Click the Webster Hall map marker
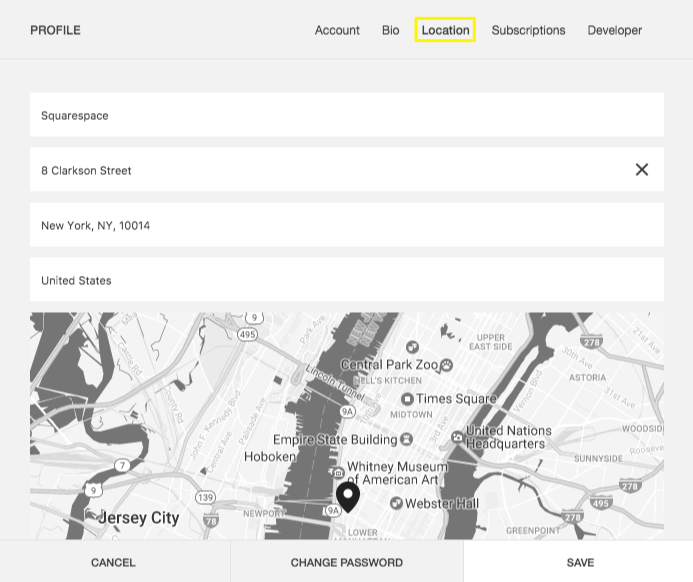 click(x=396, y=503)
